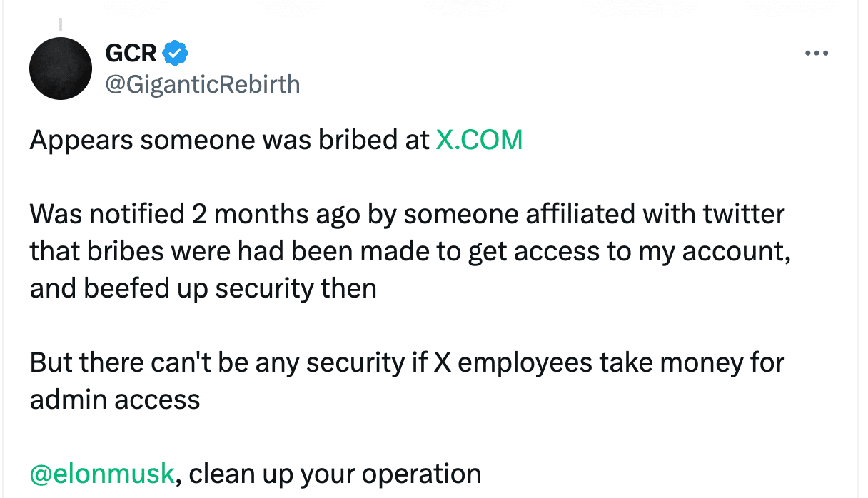Viewport: 868px width, 498px height.
Task: Click the "admin access" text line
Action: pos(115,400)
